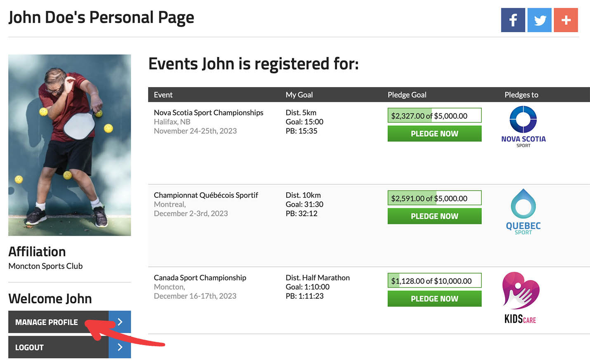This screenshot has height=364, width=590.
Task: Click John Doe's pickleball profile photo
Action: (69, 145)
